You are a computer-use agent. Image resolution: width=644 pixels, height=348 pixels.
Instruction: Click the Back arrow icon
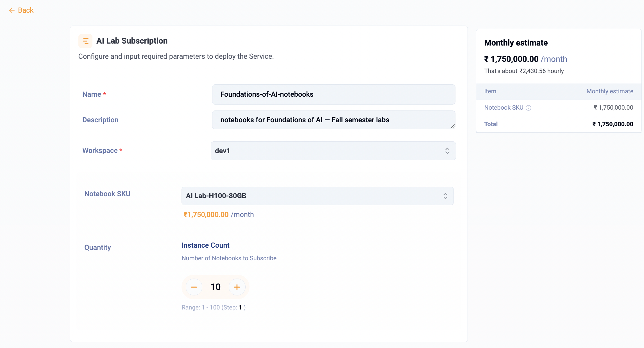pos(12,10)
